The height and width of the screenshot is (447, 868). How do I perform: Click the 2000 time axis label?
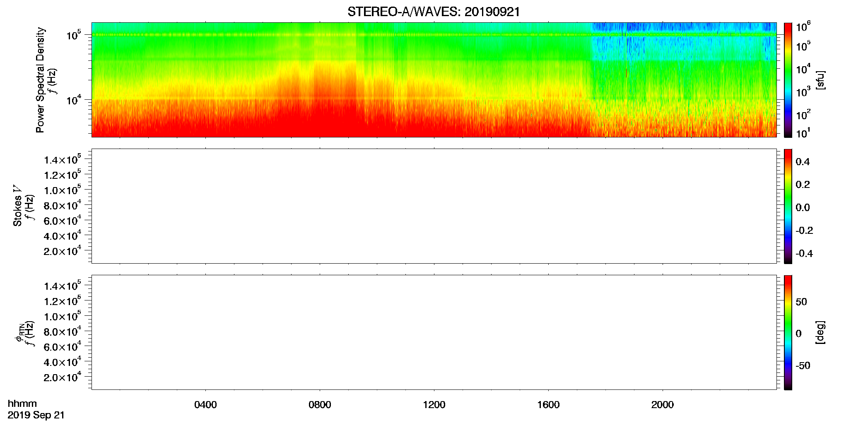663,405
